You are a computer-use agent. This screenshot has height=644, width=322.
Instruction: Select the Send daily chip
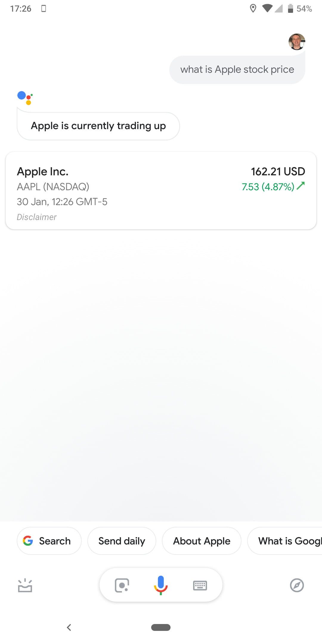(122, 541)
